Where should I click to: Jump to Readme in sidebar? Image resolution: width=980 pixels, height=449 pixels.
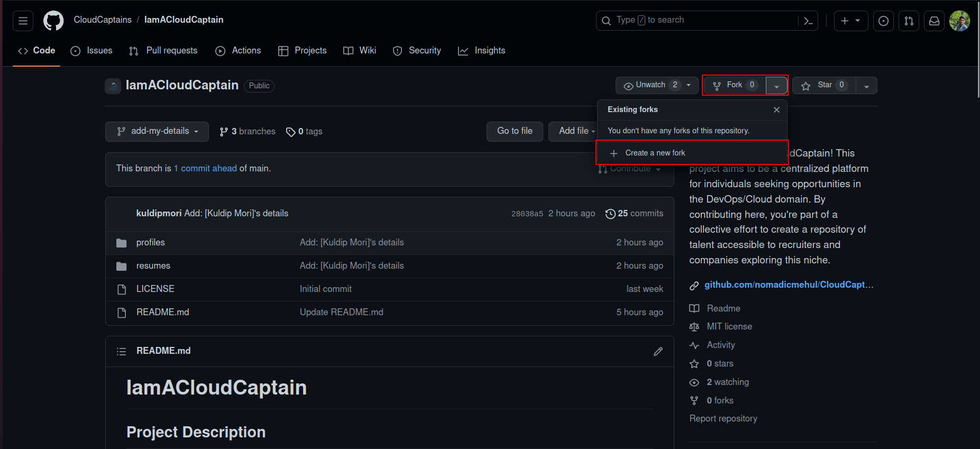click(x=715, y=308)
